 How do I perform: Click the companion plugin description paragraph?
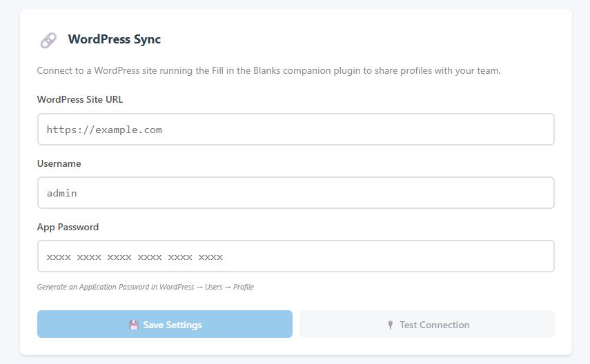pyautogui.click(x=268, y=71)
